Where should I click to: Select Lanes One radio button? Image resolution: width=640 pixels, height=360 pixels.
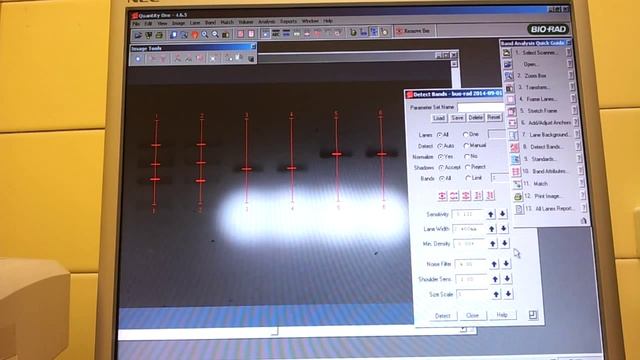point(465,134)
